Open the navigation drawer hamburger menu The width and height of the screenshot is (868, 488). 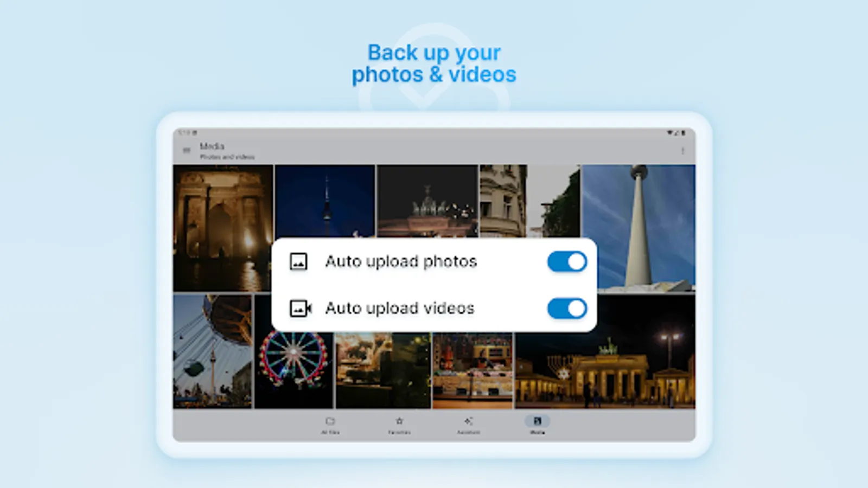187,149
